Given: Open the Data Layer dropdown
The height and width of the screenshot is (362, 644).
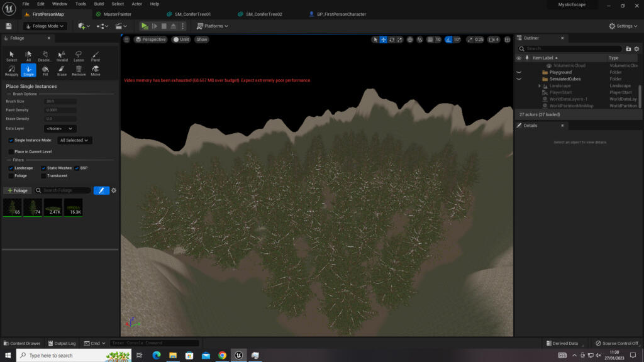Looking at the screenshot, I should (60, 128).
